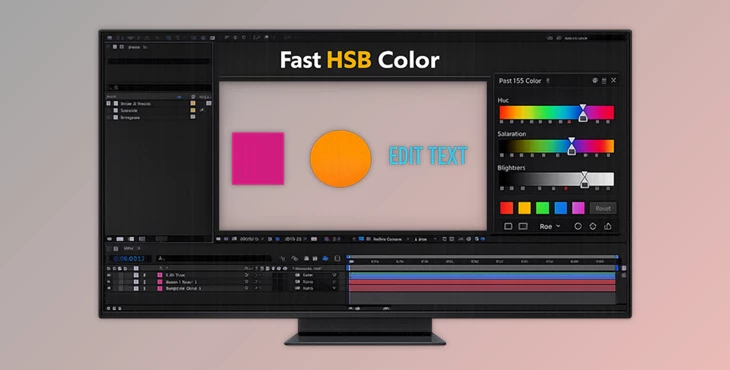Click the blue cloud icon in timeline toolbar

coord(325,258)
